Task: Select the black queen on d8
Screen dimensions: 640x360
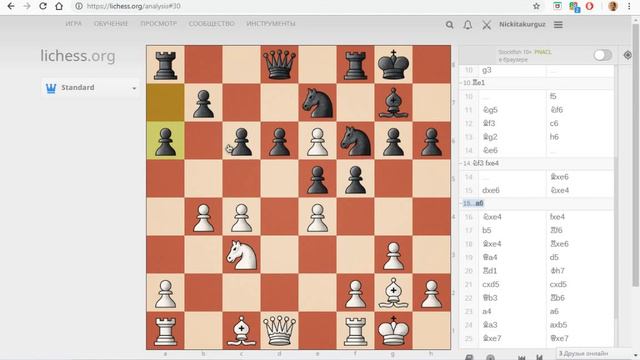Action: click(280, 64)
